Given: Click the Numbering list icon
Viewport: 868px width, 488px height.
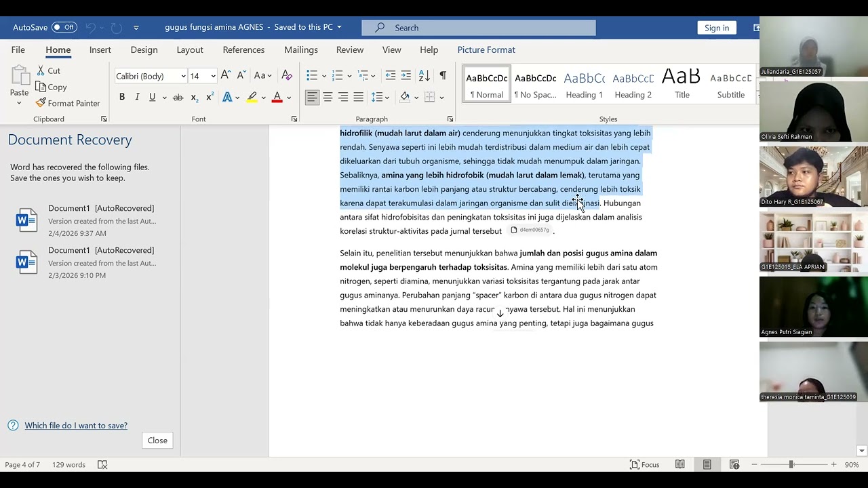Looking at the screenshot, I should pos(337,75).
